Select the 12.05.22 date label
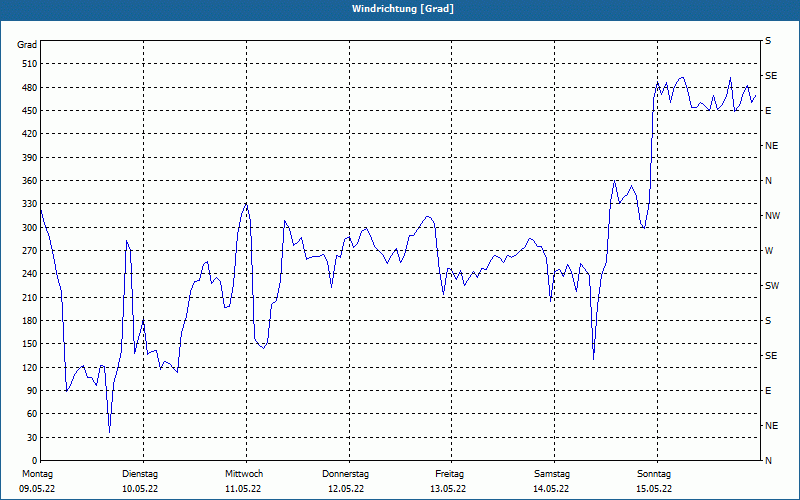The width and height of the screenshot is (800, 500). [346, 489]
